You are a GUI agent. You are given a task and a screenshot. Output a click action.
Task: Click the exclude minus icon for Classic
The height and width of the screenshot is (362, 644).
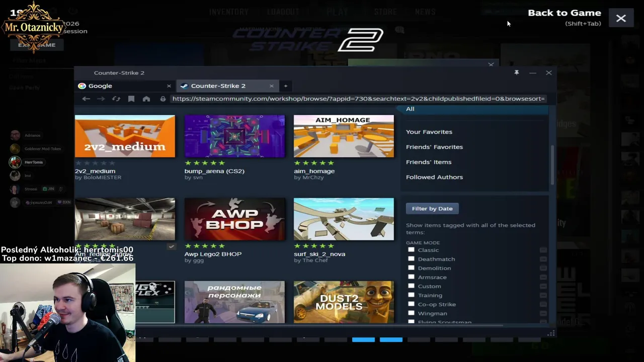click(x=543, y=250)
